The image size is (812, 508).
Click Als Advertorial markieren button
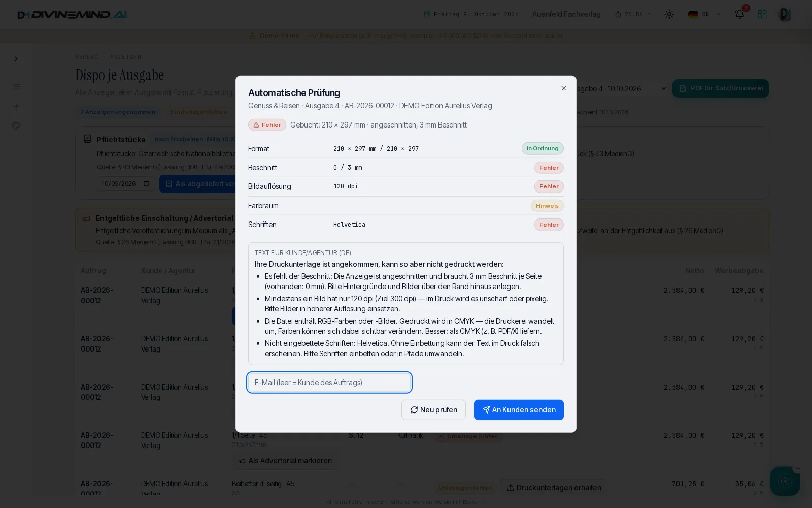point(285,461)
